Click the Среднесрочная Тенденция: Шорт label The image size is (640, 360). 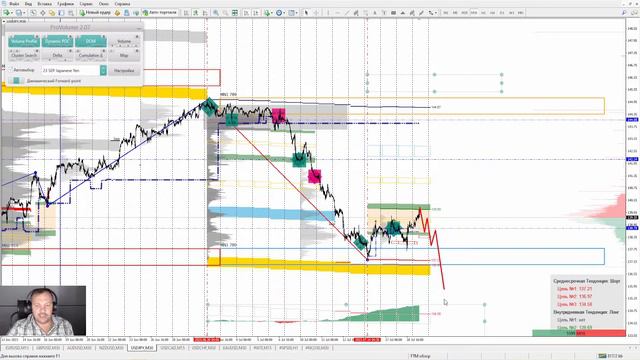pos(587,281)
